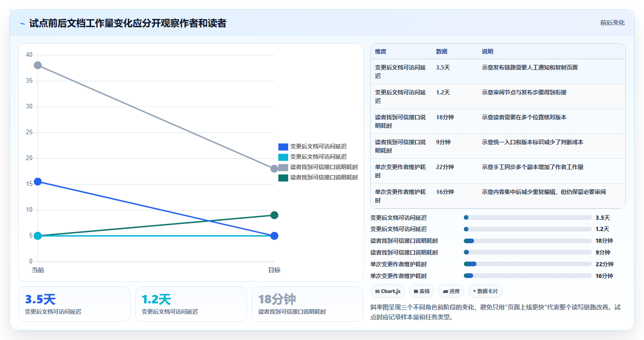644x340 pixels.
Task: Select the 数据卡片 chip
Action: coord(485,291)
